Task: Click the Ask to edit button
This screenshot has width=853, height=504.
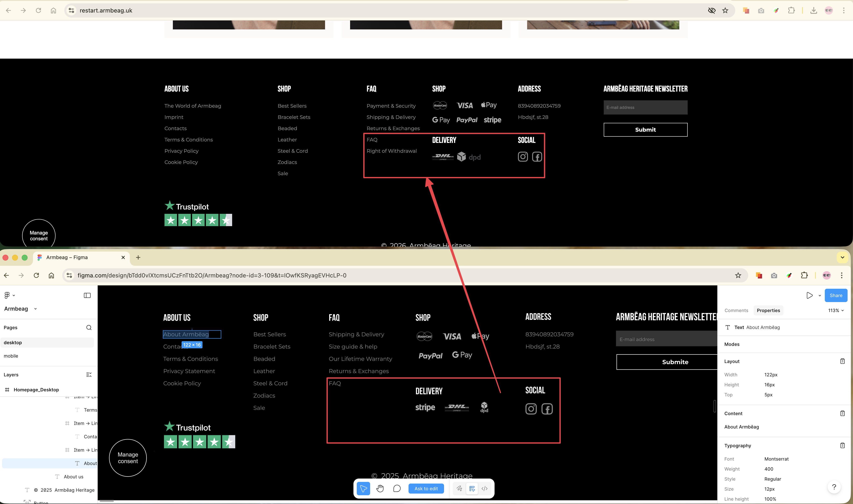Action: point(426,488)
